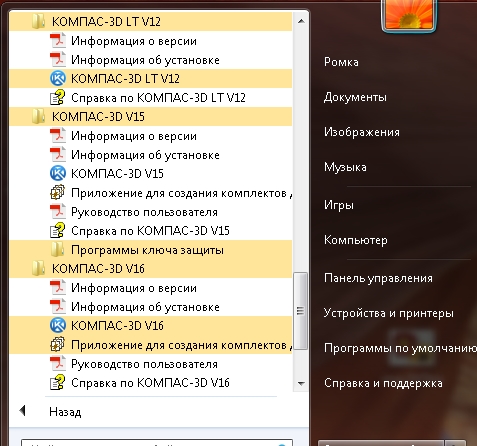Open Устройства и принтеры
The width and height of the screenshot is (477, 446).
pos(389,313)
